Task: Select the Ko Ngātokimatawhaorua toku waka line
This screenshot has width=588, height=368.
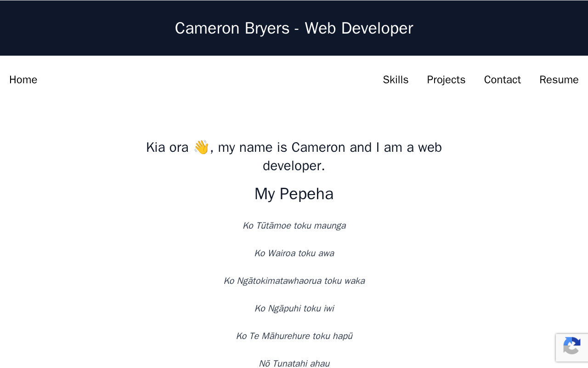Action: click(x=294, y=281)
